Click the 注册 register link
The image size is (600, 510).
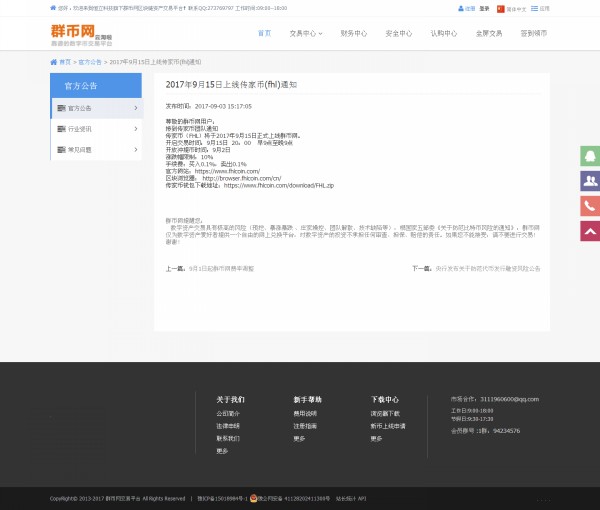[x=470, y=8]
